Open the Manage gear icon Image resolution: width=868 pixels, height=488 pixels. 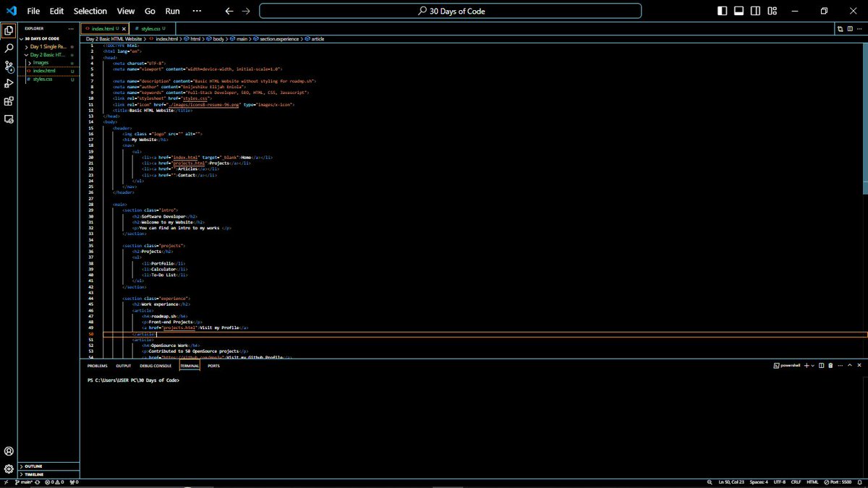pyautogui.click(x=9, y=468)
